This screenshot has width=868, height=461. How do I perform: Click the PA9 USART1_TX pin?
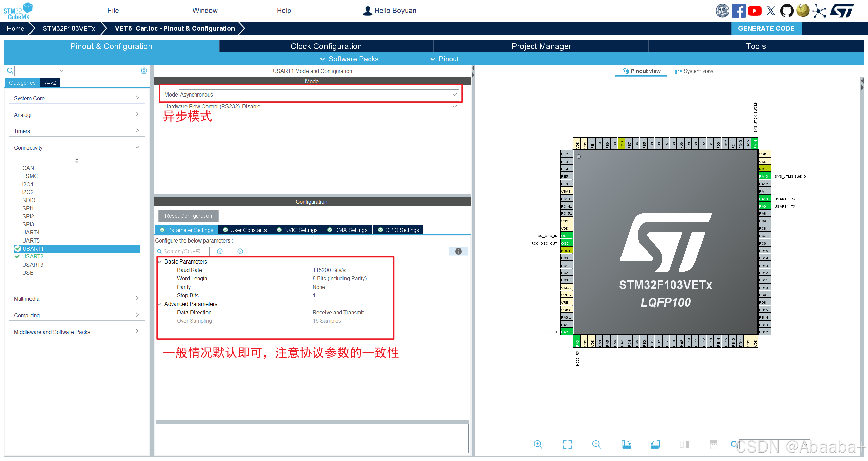tap(765, 206)
